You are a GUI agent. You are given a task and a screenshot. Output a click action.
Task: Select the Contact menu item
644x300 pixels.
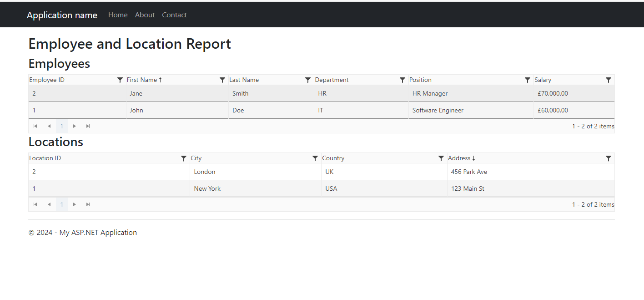174,15
